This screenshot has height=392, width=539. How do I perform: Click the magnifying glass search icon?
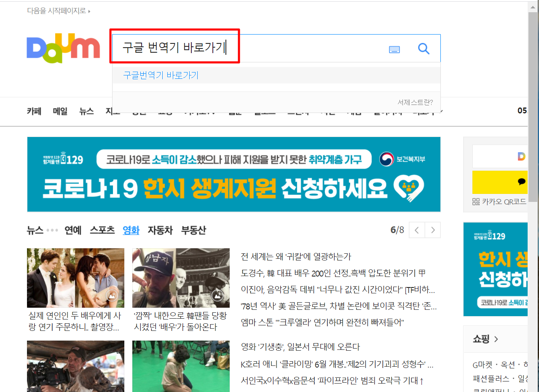[424, 49]
